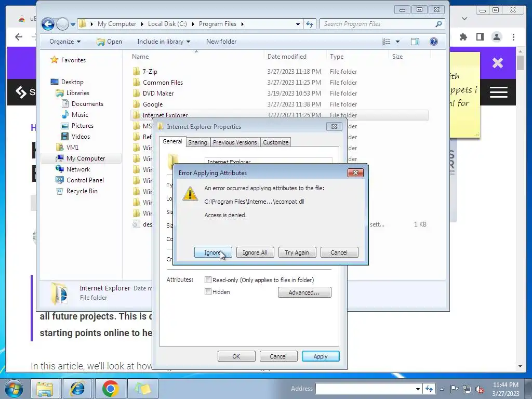Select the DVD Maker folder
Screen dimensions: 532x399
point(158,94)
